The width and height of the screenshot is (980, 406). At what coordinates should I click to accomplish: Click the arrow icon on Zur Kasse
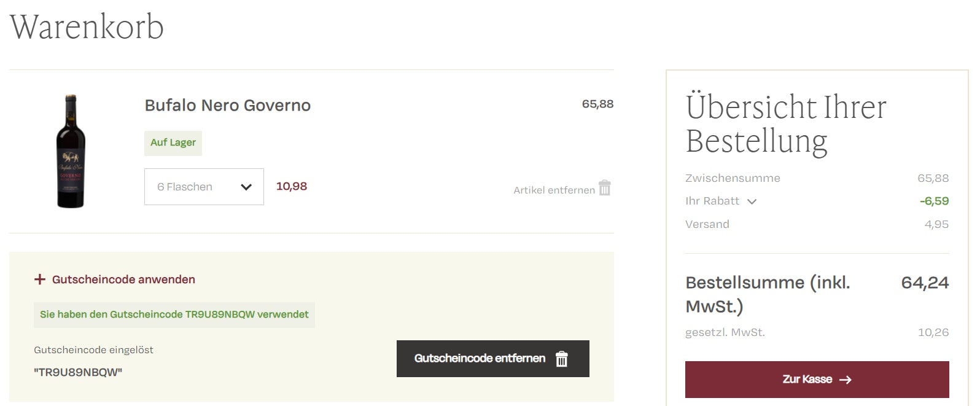846,380
